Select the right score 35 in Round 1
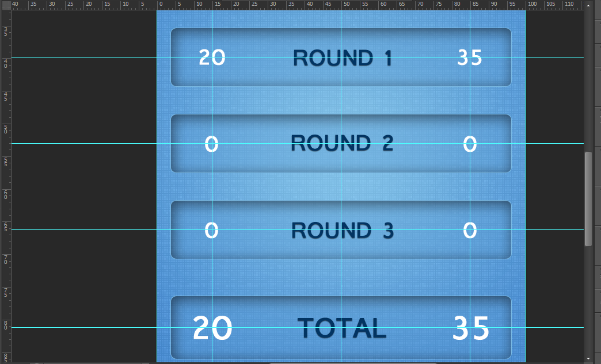 470,58
